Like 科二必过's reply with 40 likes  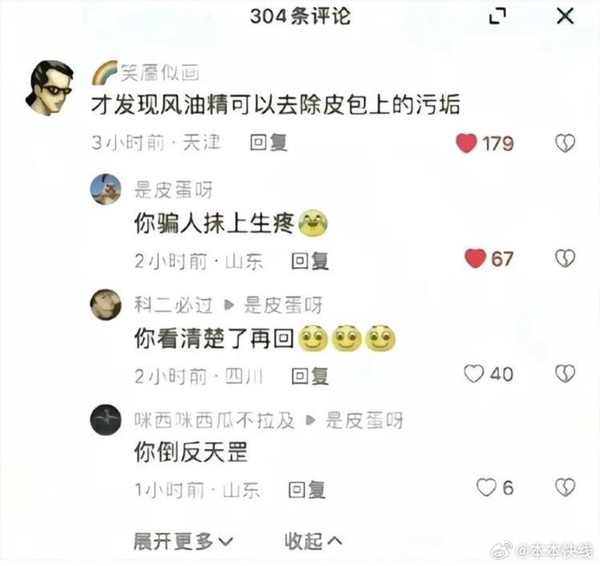474,374
